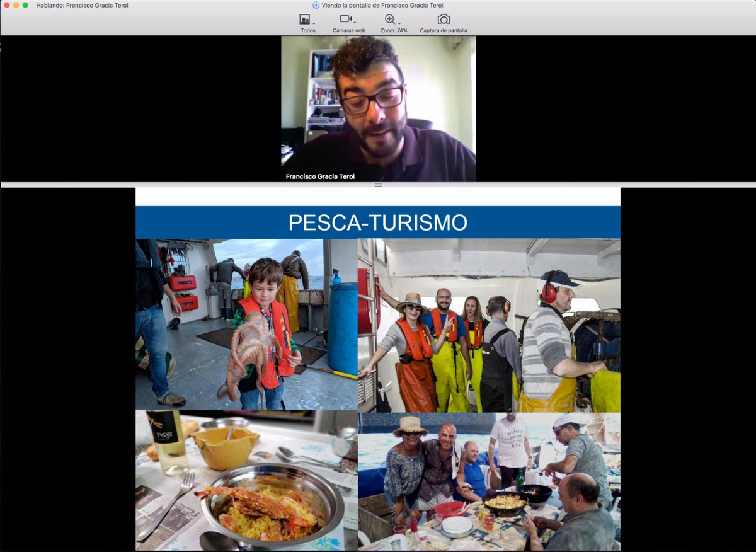Click the Todos button label
The height and width of the screenshot is (552, 756).
[307, 30]
